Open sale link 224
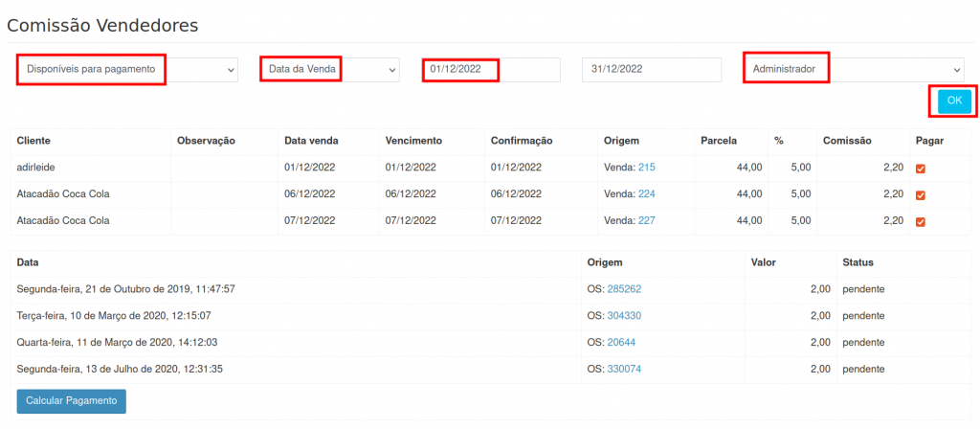The height and width of the screenshot is (429, 980). 646,194
